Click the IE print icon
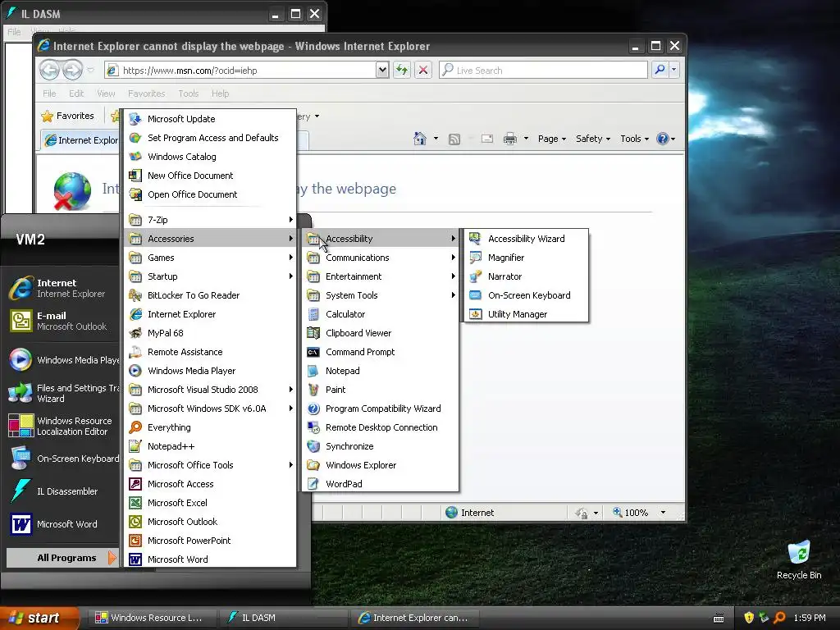 point(510,139)
